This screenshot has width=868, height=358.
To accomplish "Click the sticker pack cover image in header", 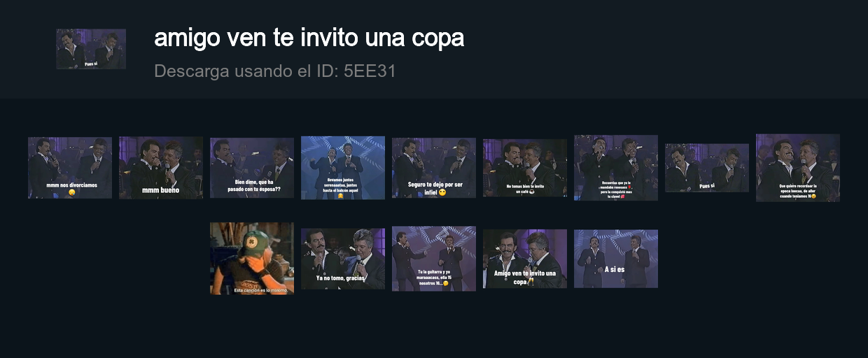I will tap(91, 49).
